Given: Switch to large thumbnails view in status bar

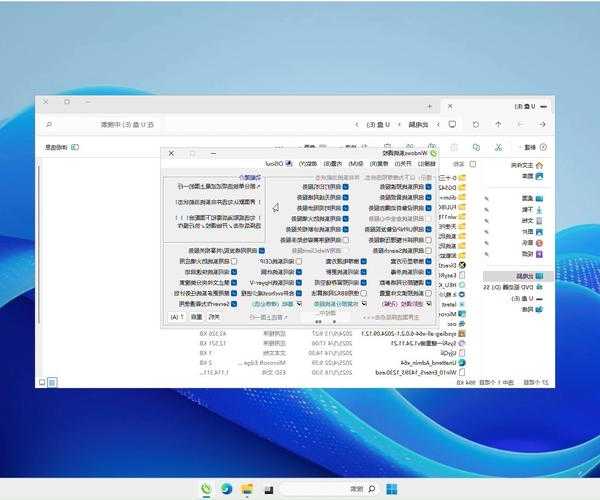Looking at the screenshot, I should 42,381.
